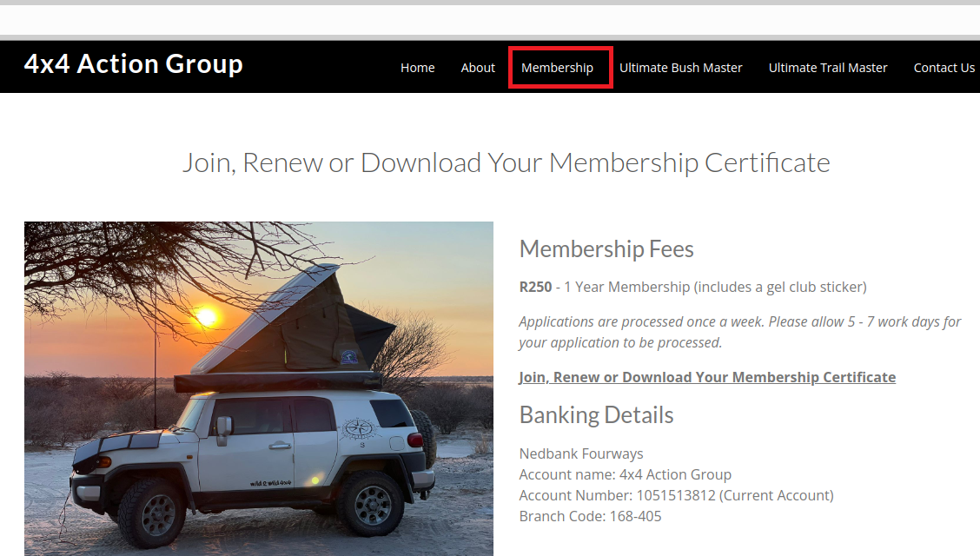Click the bold R250 price text
Image resolution: width=980 pixels, height=556 pixels.
click(536, 287)
